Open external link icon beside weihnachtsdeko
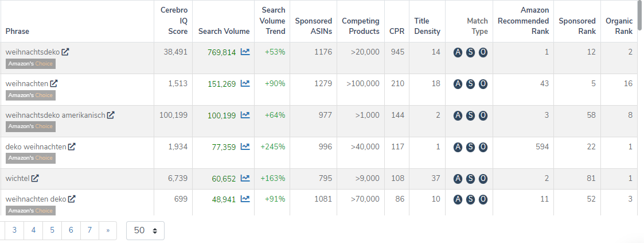 coord(65,52)
